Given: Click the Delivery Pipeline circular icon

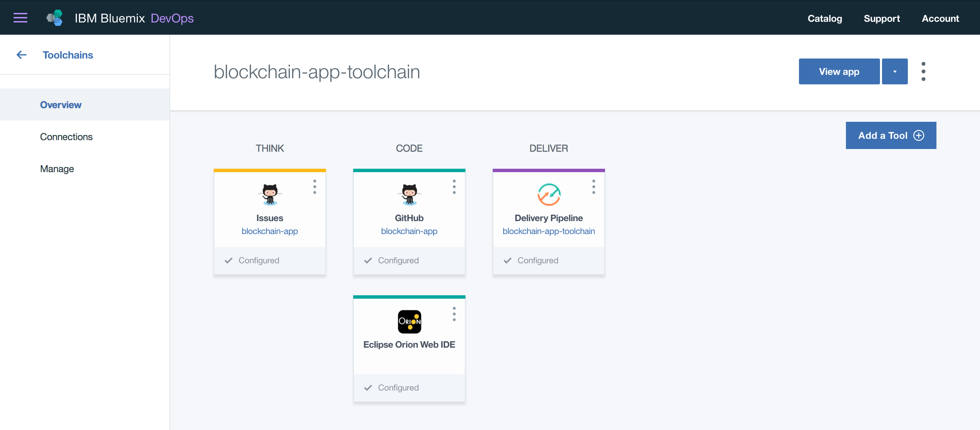Looking at the screenshot, I should (549, 194).
